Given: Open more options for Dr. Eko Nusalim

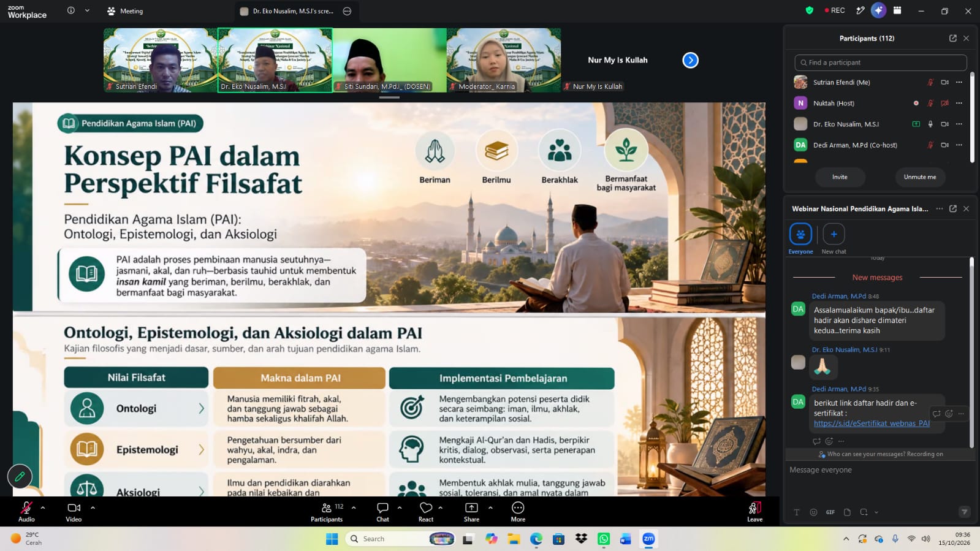Looking at the screenshot, I should tap(959, 124).
